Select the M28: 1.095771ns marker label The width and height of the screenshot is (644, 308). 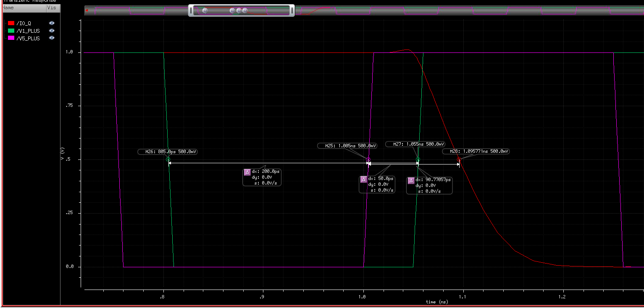476,151
